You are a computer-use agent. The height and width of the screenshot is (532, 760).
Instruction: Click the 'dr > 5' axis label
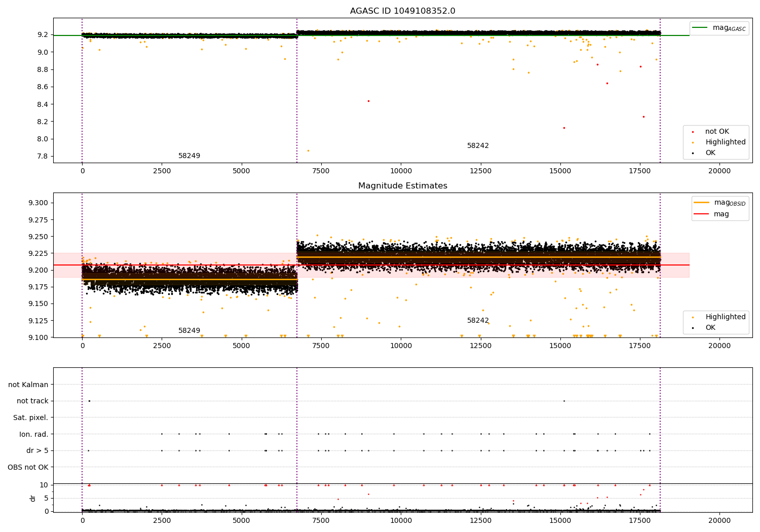click(37, 451)
